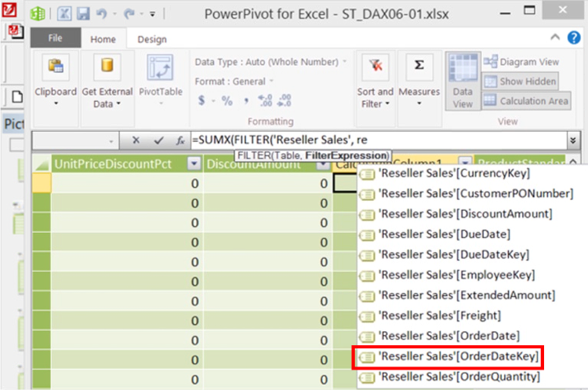Switch to Diagram View
Screen dimensions: 588x390
tap(521, 61)
